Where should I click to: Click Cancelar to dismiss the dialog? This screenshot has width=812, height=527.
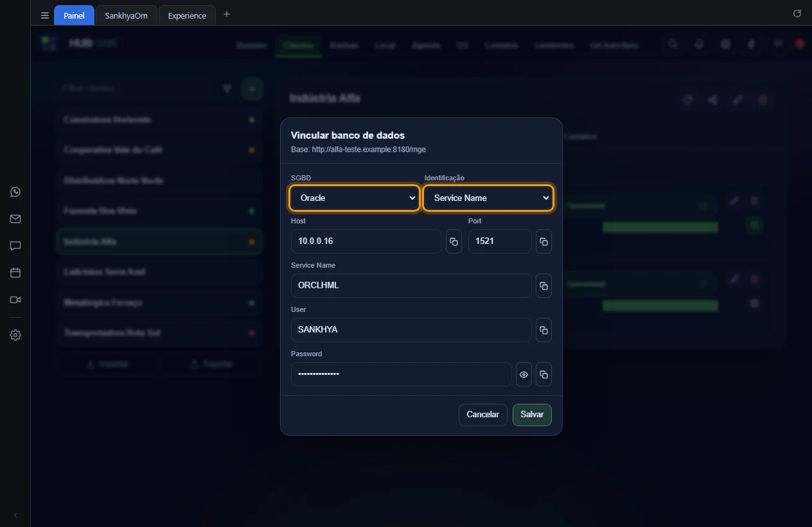(x=483, y=415)
